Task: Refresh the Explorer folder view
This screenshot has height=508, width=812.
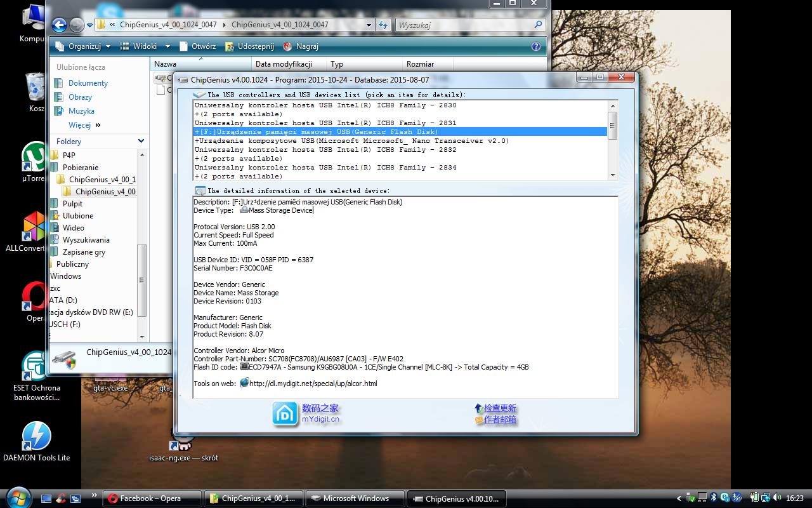Action: (383, 25)
